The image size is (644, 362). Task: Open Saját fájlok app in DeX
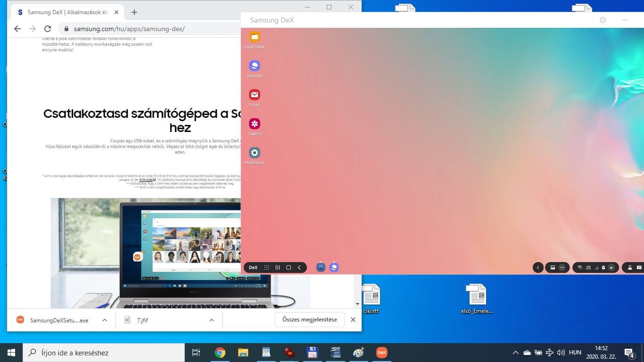click(255, 37)
